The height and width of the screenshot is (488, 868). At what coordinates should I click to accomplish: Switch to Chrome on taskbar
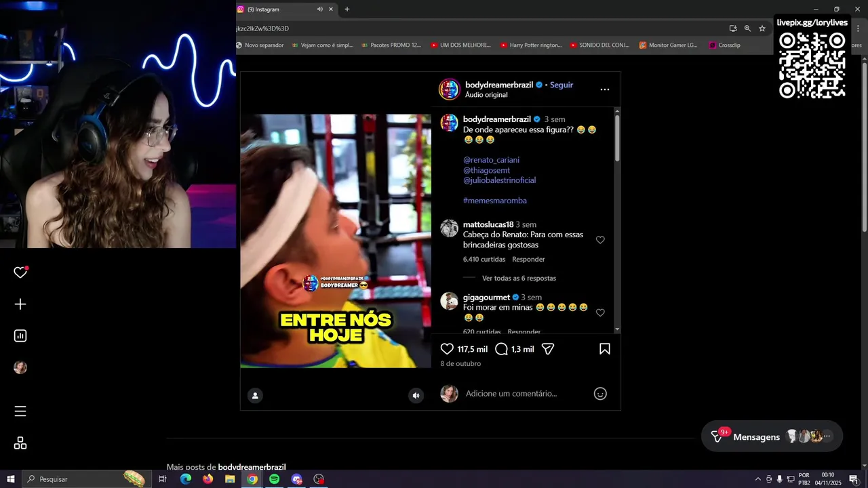(x=252, y=479)
